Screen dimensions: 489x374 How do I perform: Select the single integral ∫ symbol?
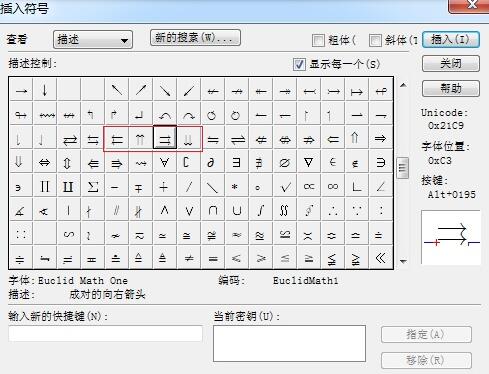point(261,210)
